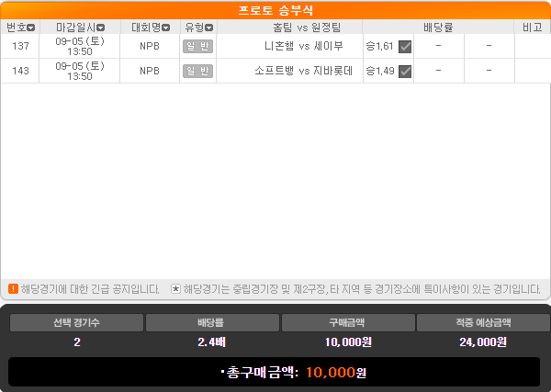Click the 09-05 (토) 13:50 deadline in row 137
551x392 pixels.
[x=80, y=47]
